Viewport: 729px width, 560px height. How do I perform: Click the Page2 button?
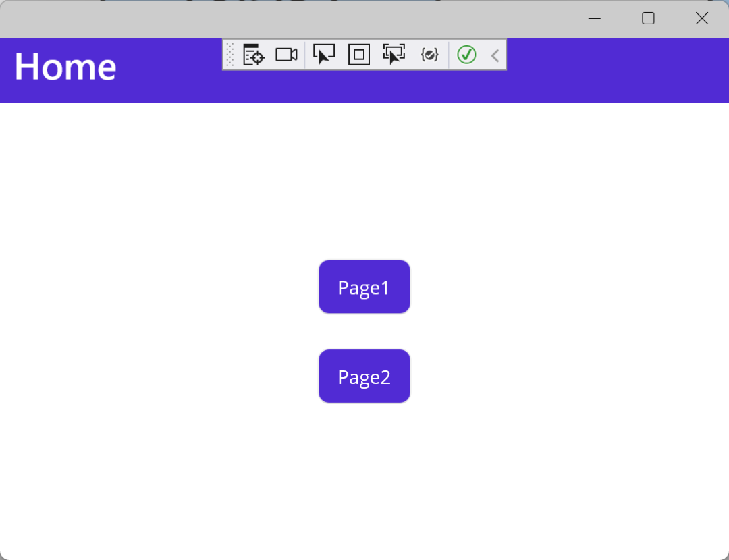tap(364, 376)
